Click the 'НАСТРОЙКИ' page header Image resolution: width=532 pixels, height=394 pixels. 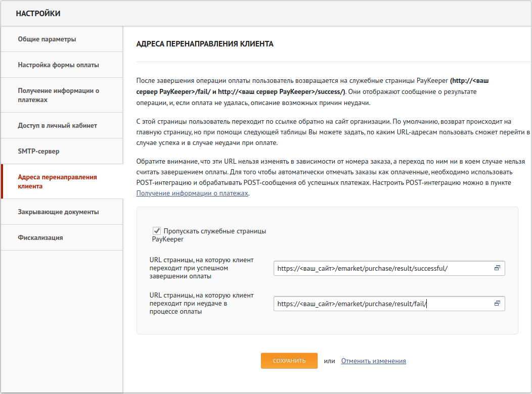click(38, 14)
